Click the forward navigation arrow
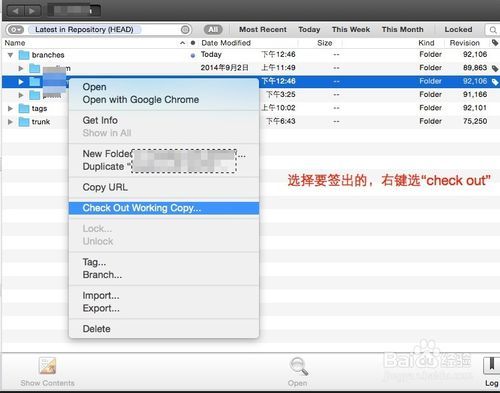This screenshot has height=393, width=500. tap(32, 11)
